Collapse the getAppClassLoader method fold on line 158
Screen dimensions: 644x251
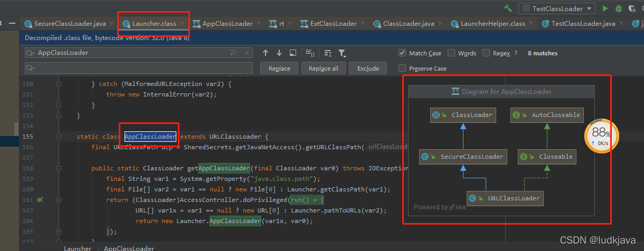click(59, 168)
